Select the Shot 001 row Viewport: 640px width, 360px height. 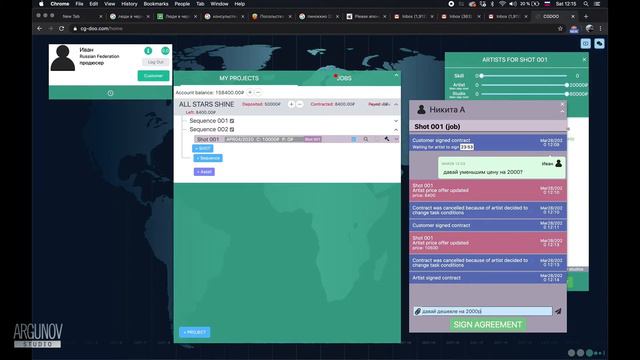297,139
